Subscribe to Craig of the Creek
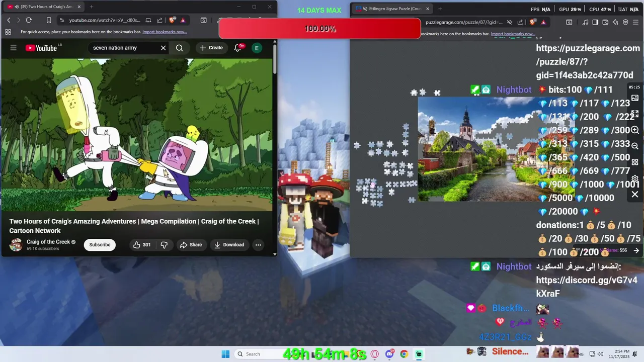644x362 pixels. pyautogui.click(x=100, y=245)
